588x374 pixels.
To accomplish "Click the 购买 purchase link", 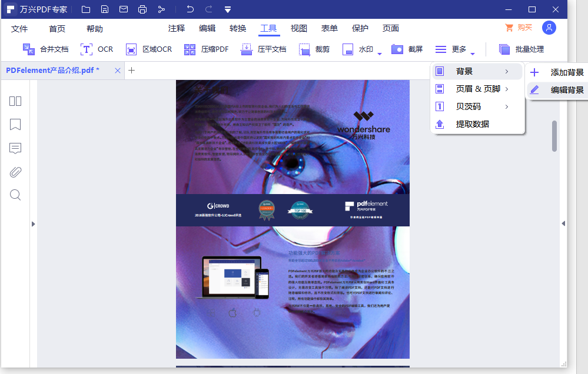I will (x=519, y=28).
